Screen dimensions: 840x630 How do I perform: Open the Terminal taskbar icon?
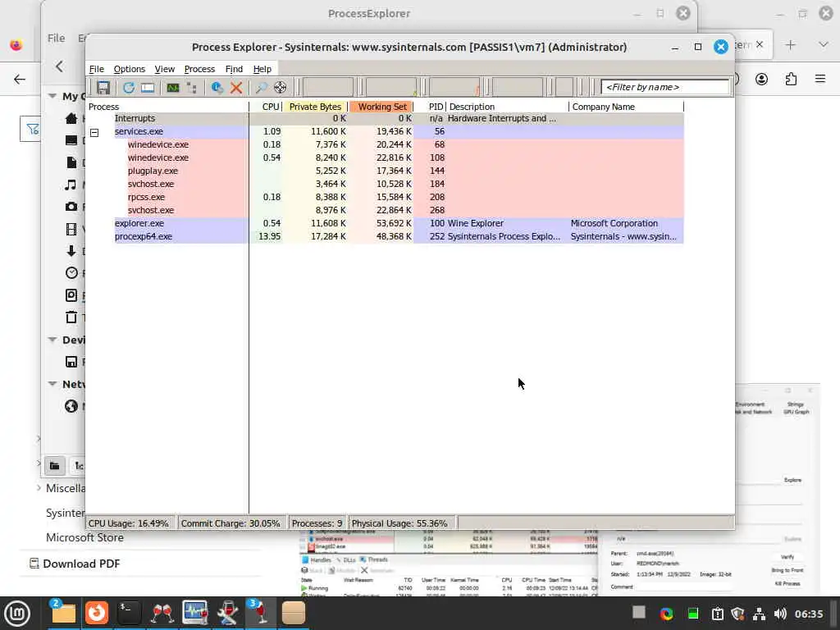[x=129, y=613]
